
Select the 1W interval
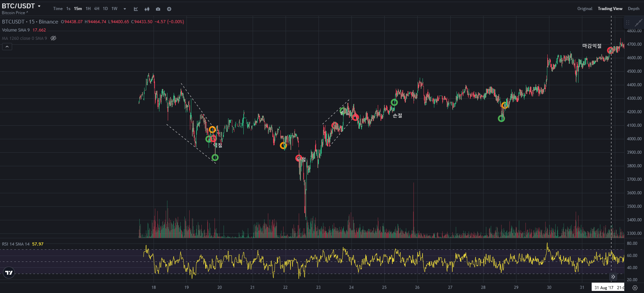(x=114, y=9)
